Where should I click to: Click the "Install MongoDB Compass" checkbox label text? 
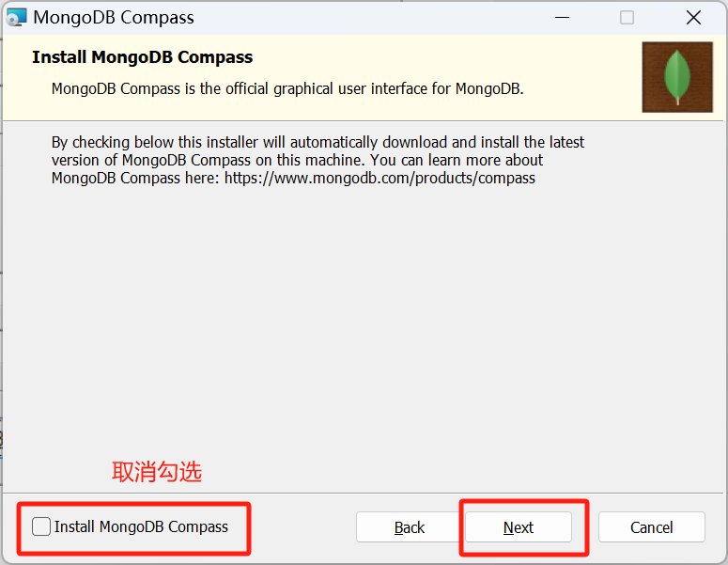click(141, 526)
